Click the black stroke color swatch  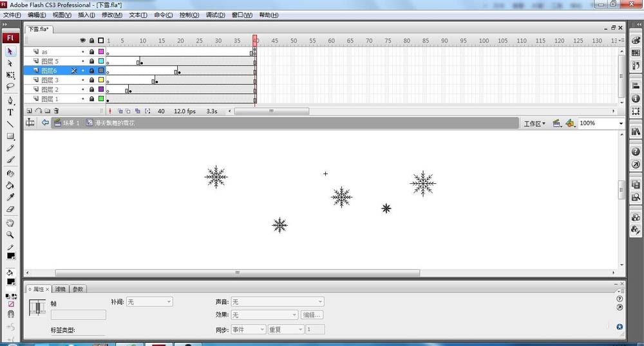[11, 256]
